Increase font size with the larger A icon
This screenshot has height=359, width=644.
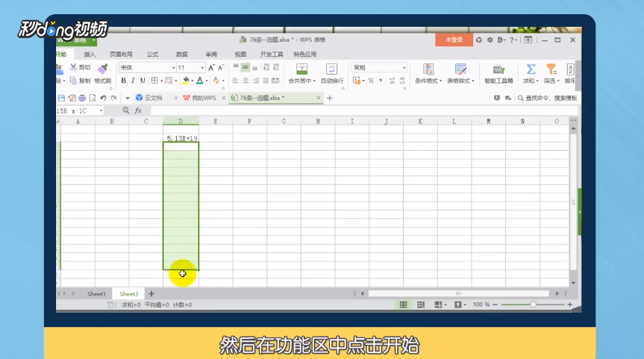[211, 68]
